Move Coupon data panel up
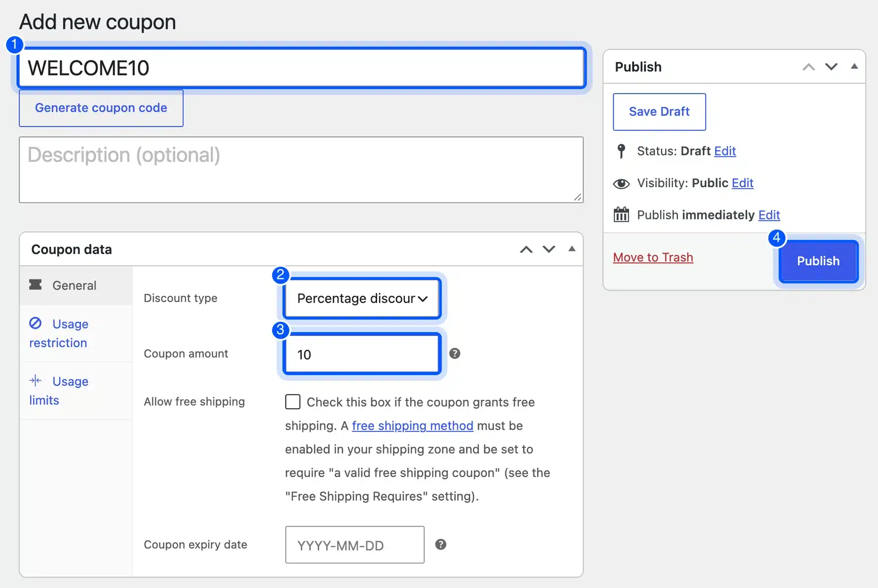 [x=526, y=250]
